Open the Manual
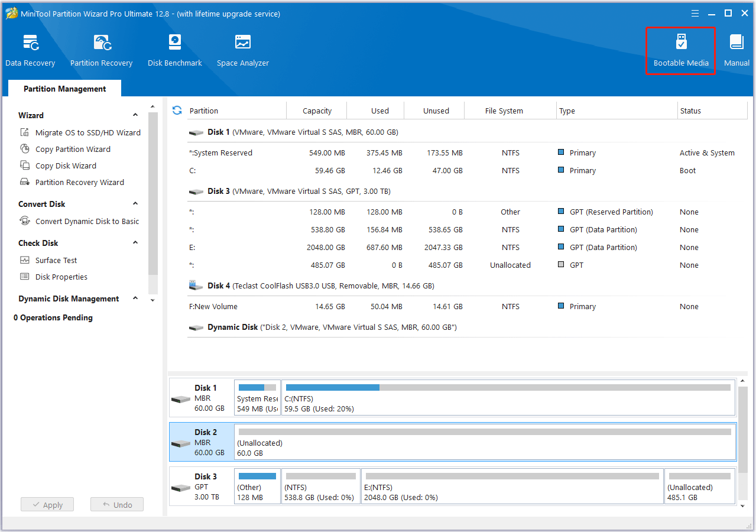Viewport: 756px width, 532px height. [736, 51]
